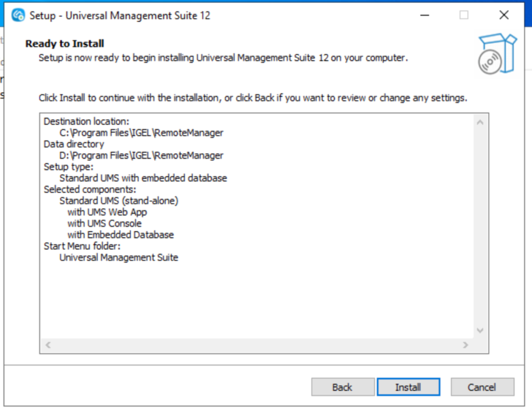Click the 'Ready to Install' heading
Viewport: 532px width, 410px height.
click(65, 44)
